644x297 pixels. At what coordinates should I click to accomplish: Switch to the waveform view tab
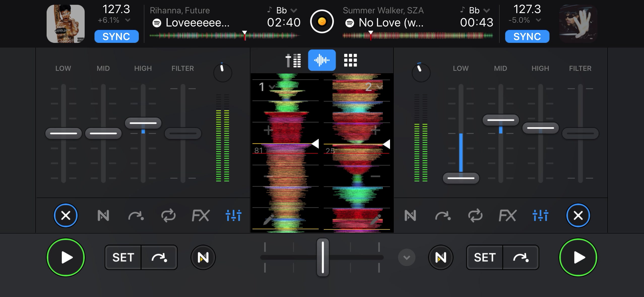pos(322,60)
